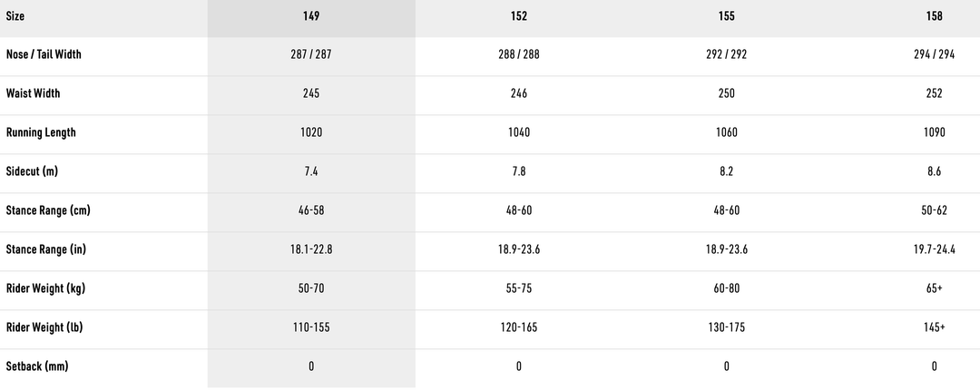This screenshot has width=980, height=390.
Task: Click the 8.6 sidecut value
Action: (x=936, y=171)
